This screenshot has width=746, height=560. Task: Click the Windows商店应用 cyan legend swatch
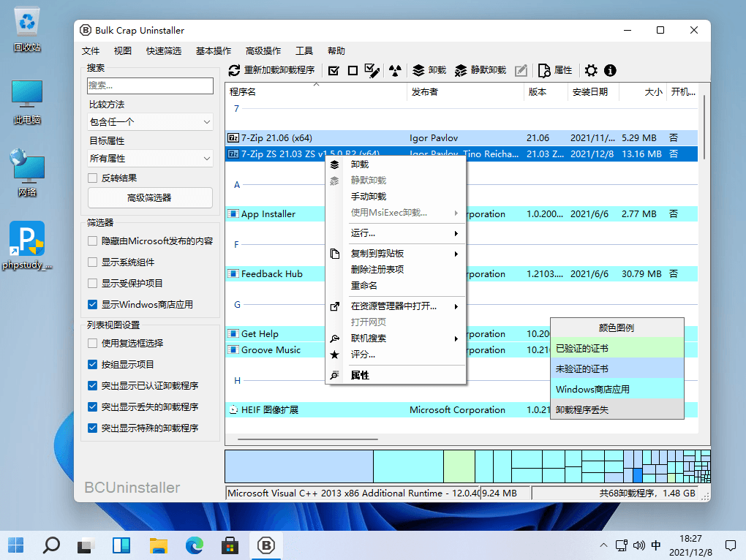coord(617,390)
